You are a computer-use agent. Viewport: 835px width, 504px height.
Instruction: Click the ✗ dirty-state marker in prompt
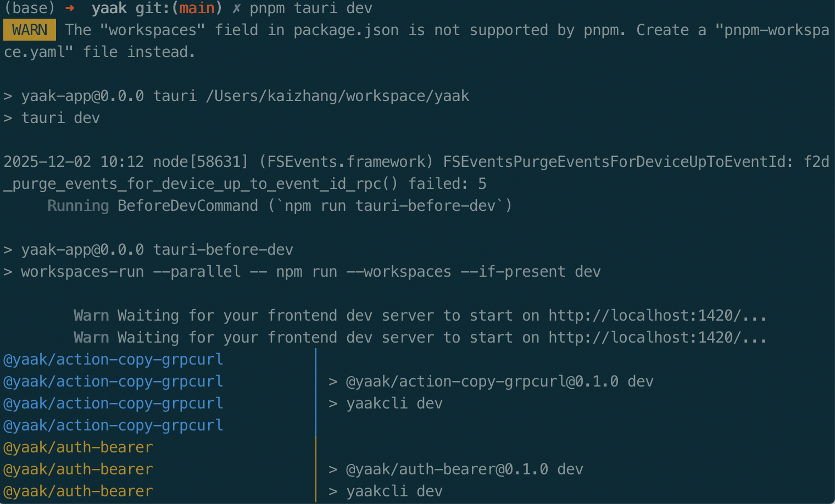236,9
